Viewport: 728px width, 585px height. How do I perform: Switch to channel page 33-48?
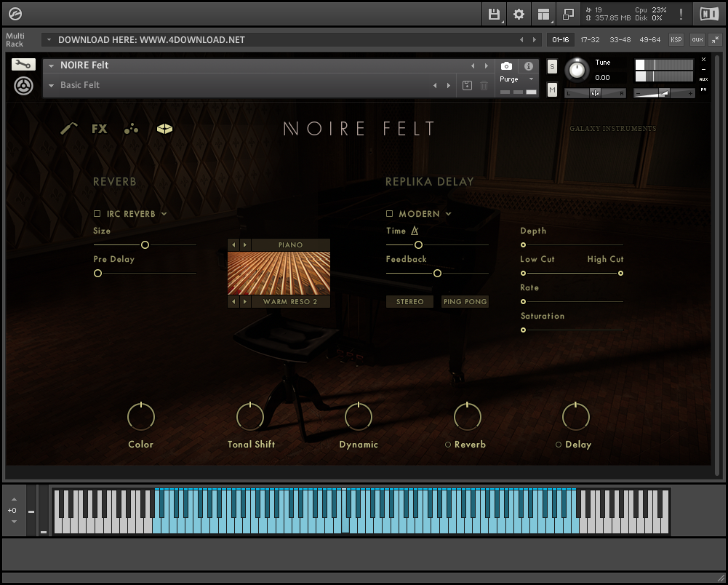pyautogui.click(x=620, y=39)
